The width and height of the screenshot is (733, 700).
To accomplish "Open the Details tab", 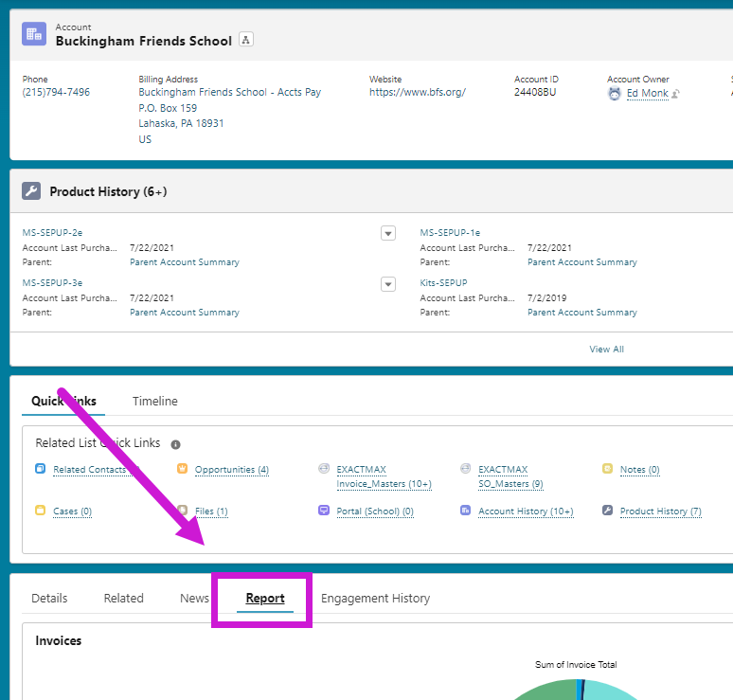I will click(49, 598).
